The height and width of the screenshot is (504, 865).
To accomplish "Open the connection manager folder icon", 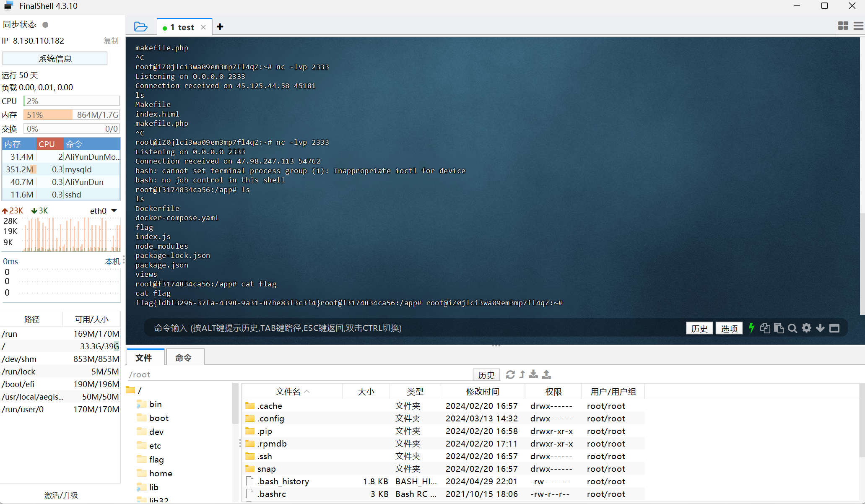I will click(x=140, y=27).
